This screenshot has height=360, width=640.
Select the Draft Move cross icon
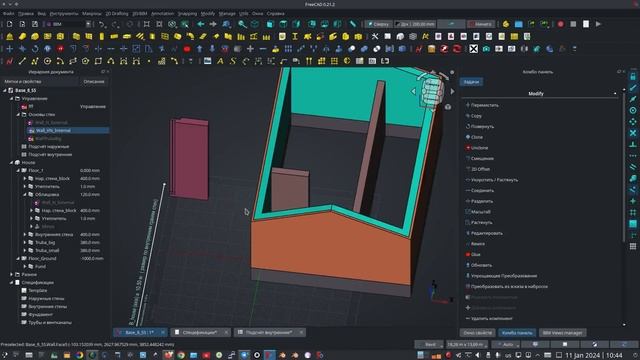tap(9, 49)
